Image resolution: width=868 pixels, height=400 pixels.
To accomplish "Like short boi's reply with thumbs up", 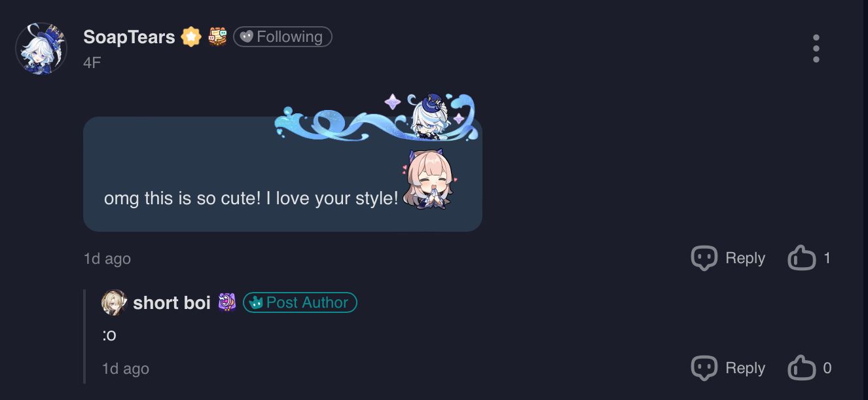I will 802,368.
